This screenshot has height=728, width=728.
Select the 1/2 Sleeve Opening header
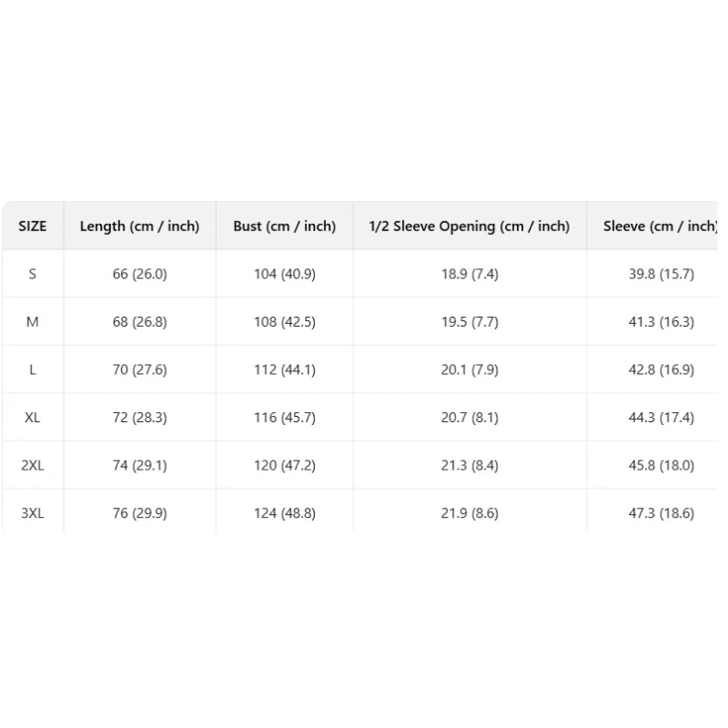pos(470,226)
